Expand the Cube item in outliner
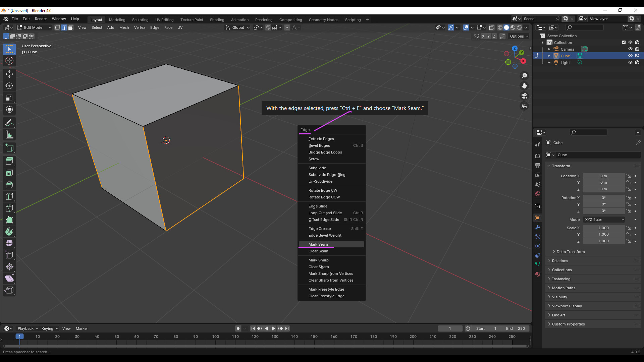Screen dimensions: 644x362 (x=549, y=56)
